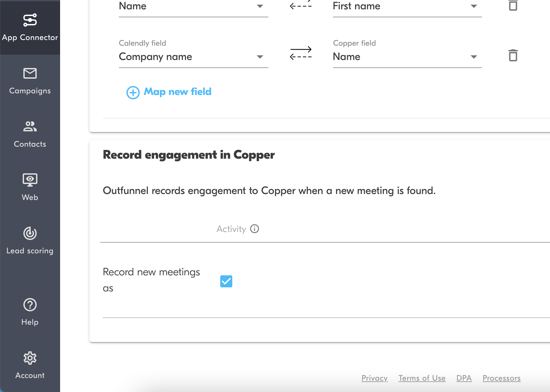Open Account settings gear
550x392 pixels.
pyautogui.click(x=30, y=365)
